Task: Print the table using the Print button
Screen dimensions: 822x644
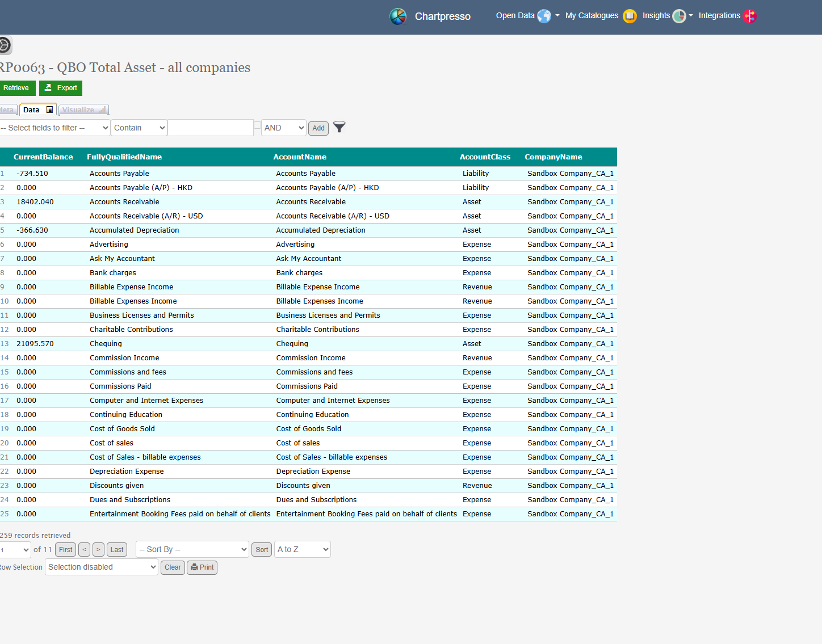Action: tap(202, 567)
